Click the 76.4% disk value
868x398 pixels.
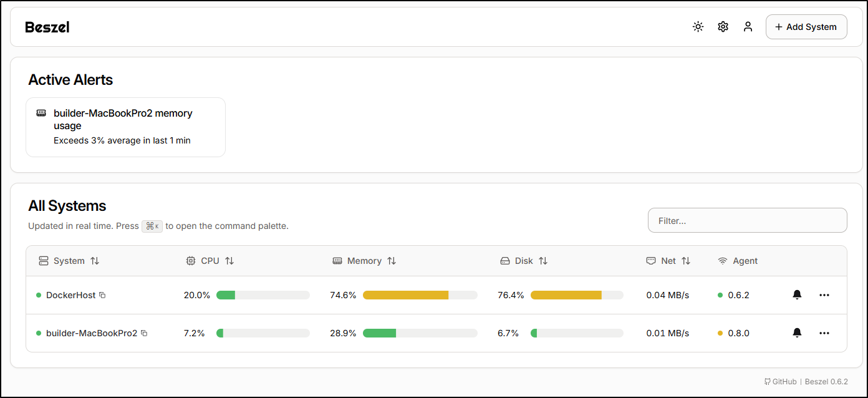pyautogui.click(x=511, y=295)
